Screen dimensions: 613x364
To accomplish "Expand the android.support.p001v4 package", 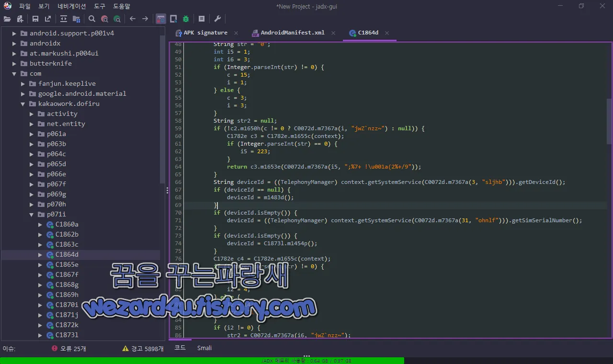I will [14, 33].
